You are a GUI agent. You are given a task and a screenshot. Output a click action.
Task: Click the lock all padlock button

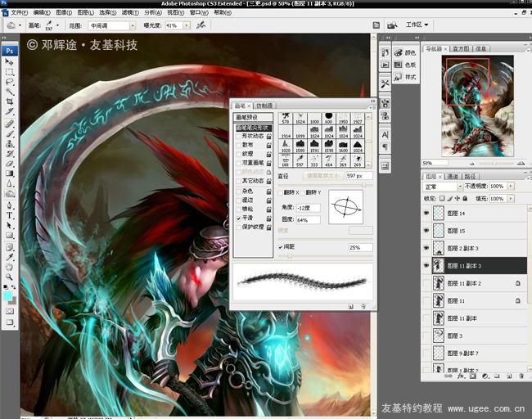pos(465,199)
